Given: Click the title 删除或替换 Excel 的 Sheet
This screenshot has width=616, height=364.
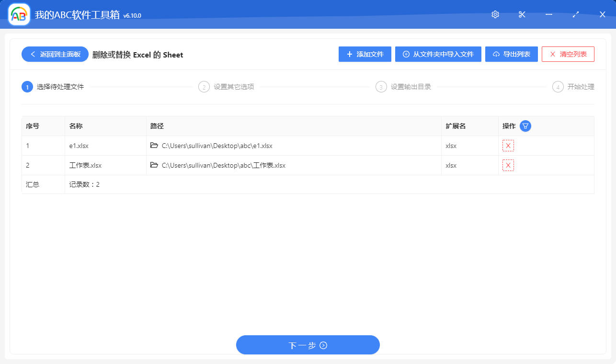Looking at the screenshot, I should 138,55.
